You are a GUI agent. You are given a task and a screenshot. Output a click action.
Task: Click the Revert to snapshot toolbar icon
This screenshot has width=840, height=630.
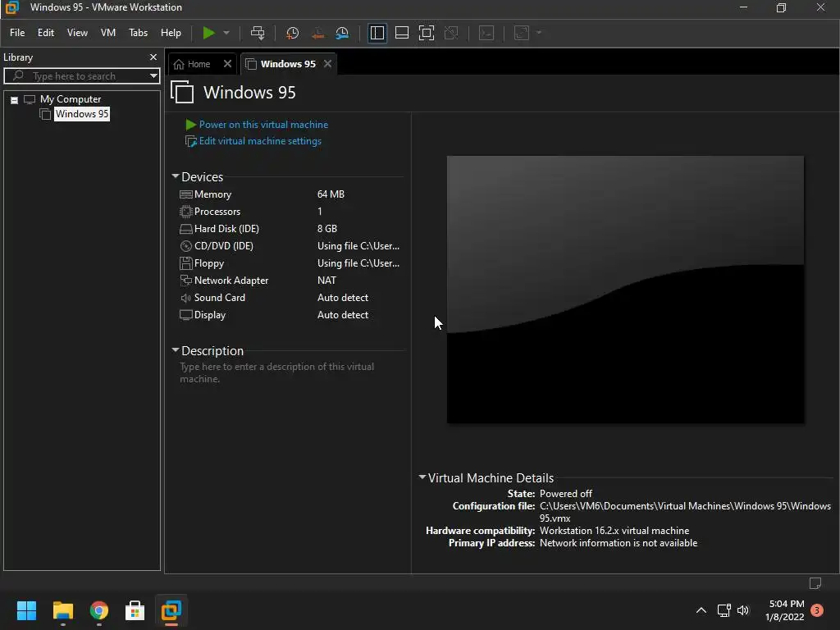click(x=317, y=33)
